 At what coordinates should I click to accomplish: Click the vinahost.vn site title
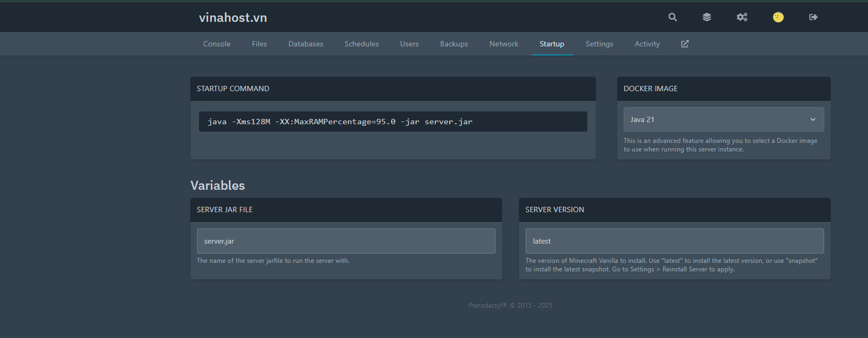tap(233, 18)
